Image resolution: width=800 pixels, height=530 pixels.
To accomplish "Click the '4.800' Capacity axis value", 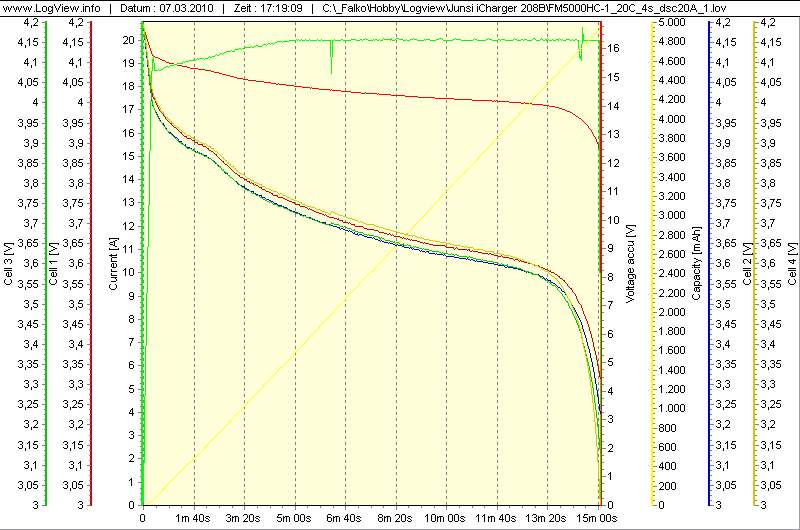I will tap(672, 42).
